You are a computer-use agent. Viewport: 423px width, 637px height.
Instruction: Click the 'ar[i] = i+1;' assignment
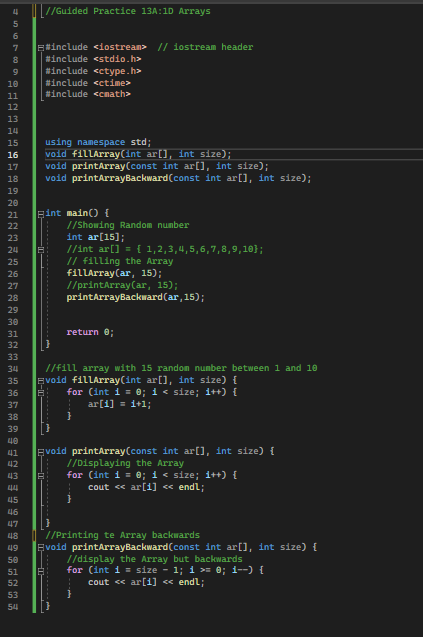click(x=119, y=404)
